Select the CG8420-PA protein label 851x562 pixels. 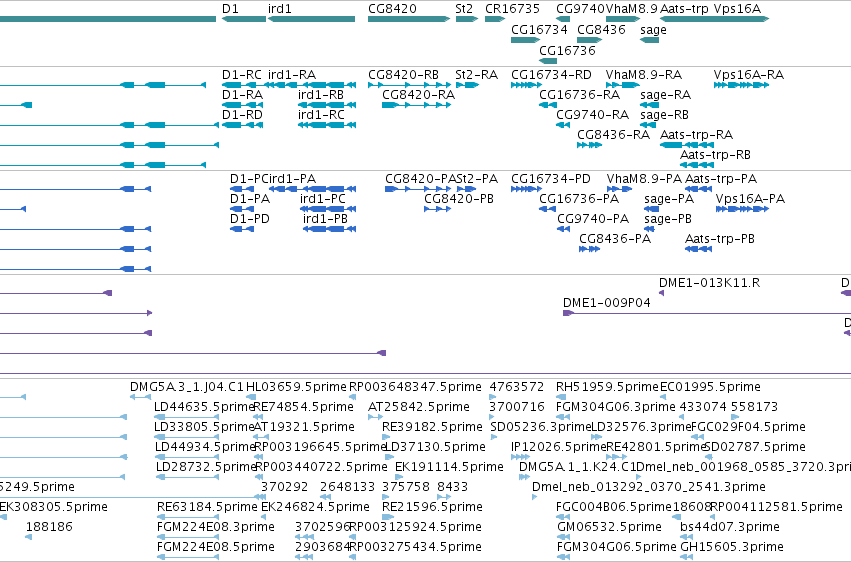pyautogui.click(x=421, y=178)
